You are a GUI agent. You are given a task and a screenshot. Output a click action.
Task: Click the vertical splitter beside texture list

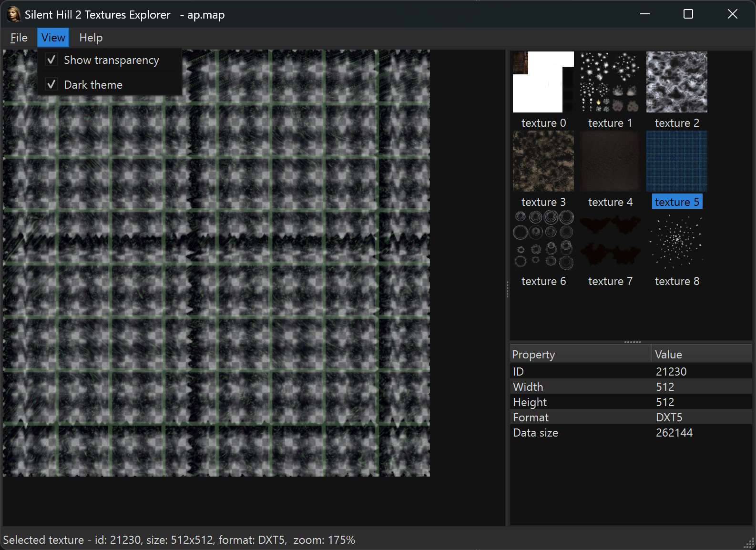pyautogui.click(x=508, y=288)
